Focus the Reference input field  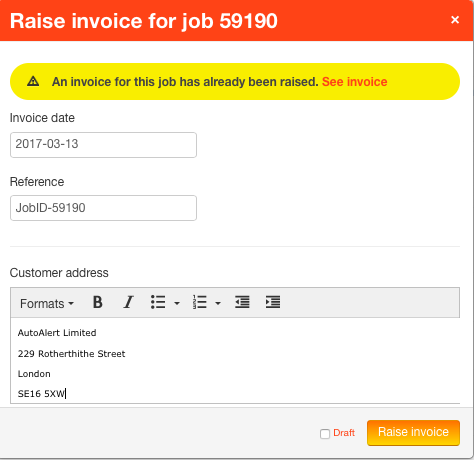(103, 208)
